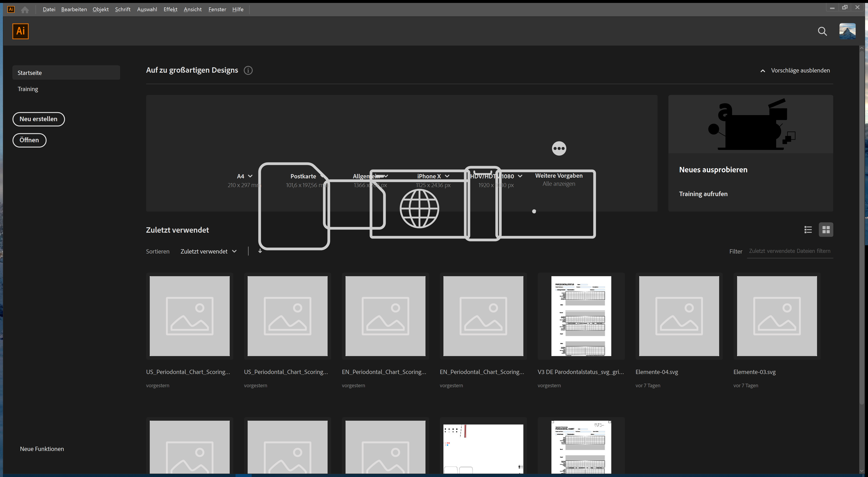Click the Adobe Illustrator logo
This screenshot has width=868, height=477.
click(x=20, y=31)
